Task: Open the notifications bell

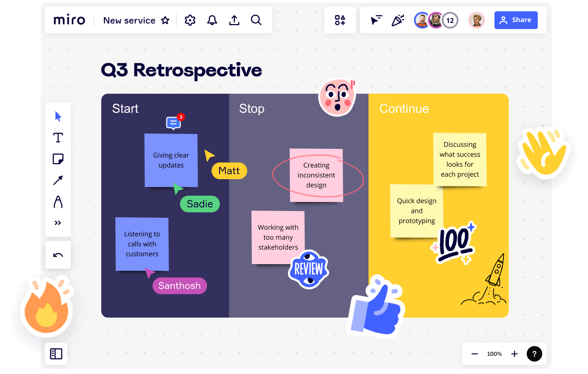Action: [212, 20]
